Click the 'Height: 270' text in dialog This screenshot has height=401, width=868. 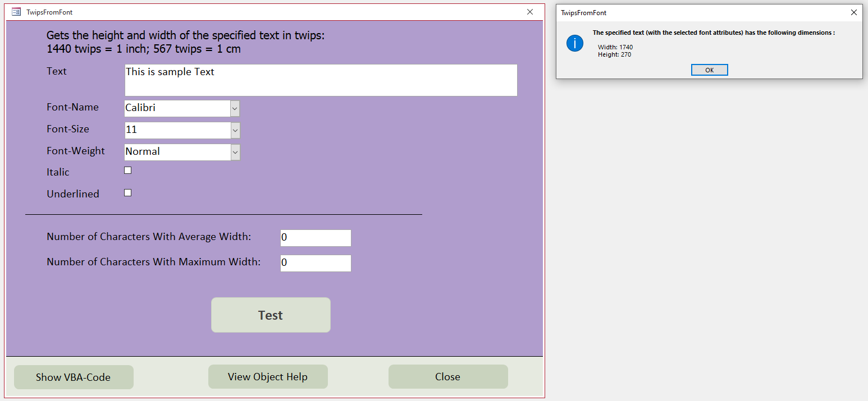[615, 54]
